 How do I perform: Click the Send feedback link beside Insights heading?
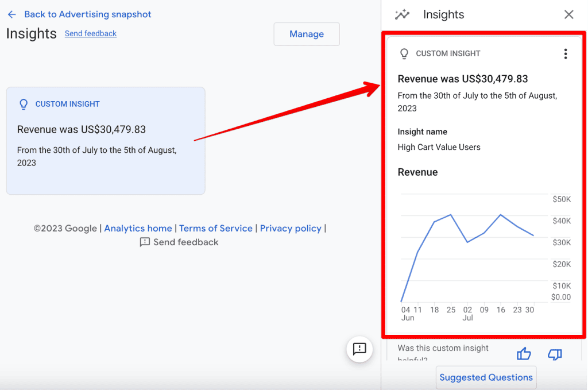pos(90,34)
